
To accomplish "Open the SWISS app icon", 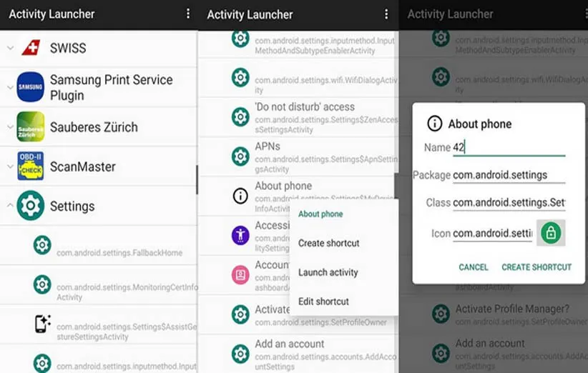I will click(x=31, y=49).
